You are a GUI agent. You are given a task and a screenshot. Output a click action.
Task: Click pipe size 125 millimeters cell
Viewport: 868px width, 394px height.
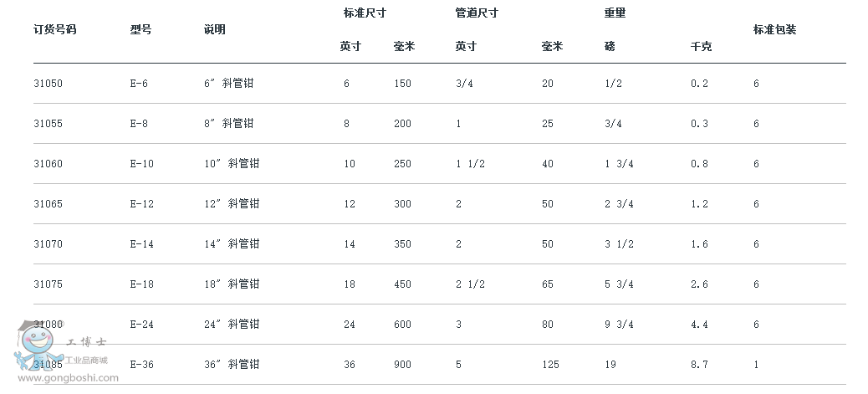click(x=550, y=365)
